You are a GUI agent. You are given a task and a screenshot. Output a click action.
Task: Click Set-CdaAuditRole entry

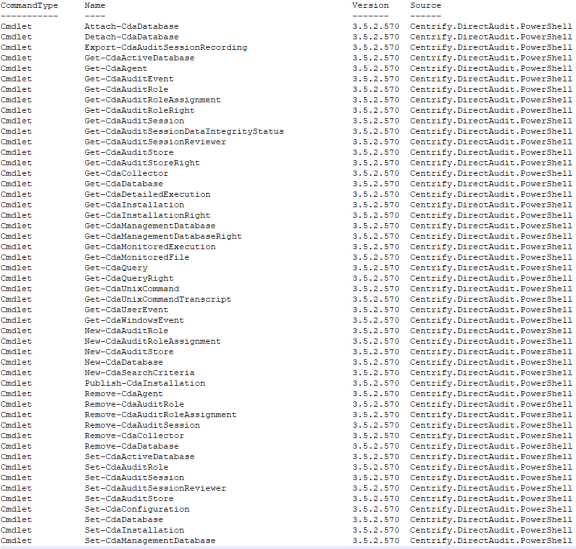click(x=126, y=467)
